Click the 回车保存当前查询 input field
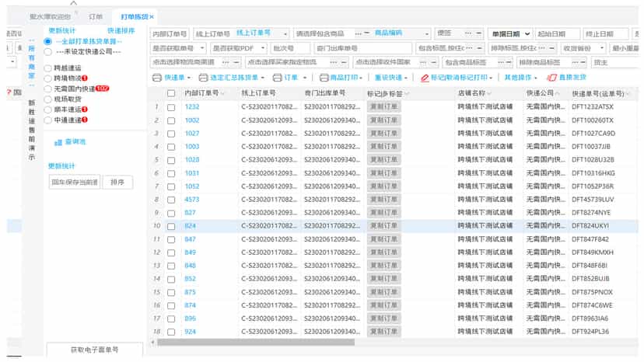 click(x=75, y=183)
